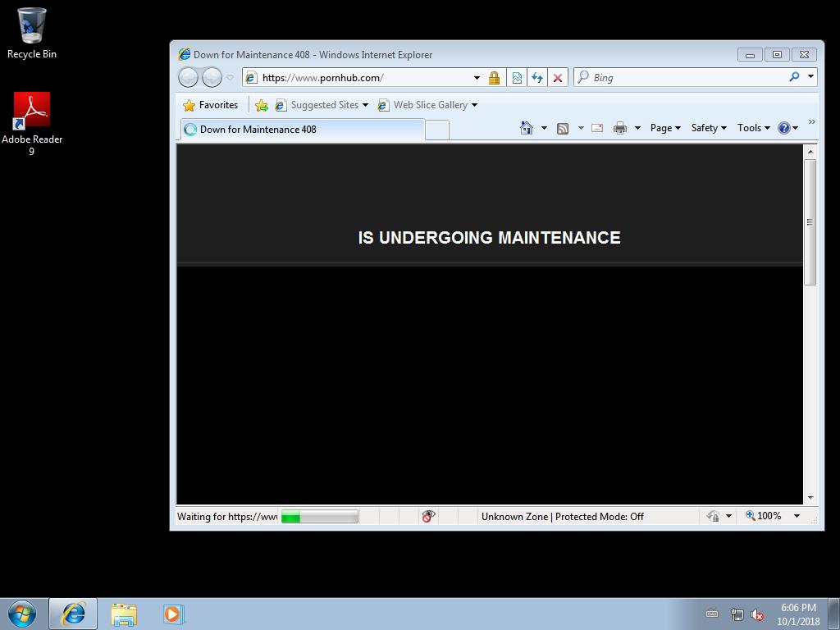Click the Add to Favorites Bar icon
This screenshot has height=630, width=840.
[262, 105]
